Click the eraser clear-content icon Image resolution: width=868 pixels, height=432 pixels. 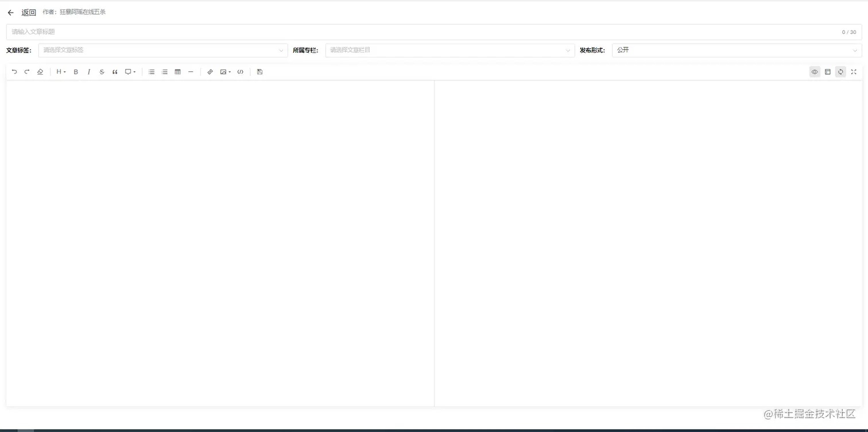pyautogui.click(x=40, y=72)
